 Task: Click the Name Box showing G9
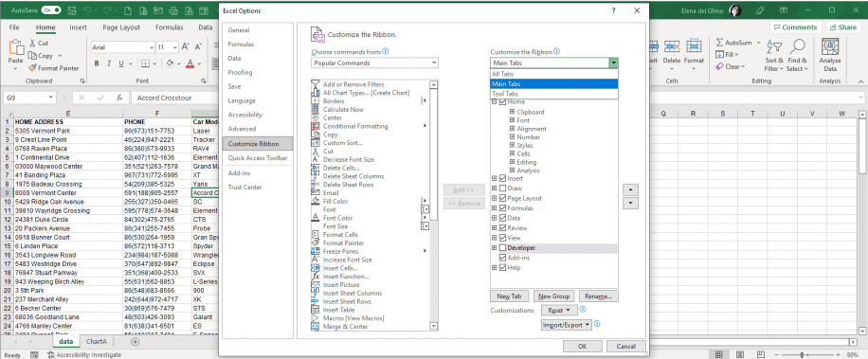coord(28,98)
